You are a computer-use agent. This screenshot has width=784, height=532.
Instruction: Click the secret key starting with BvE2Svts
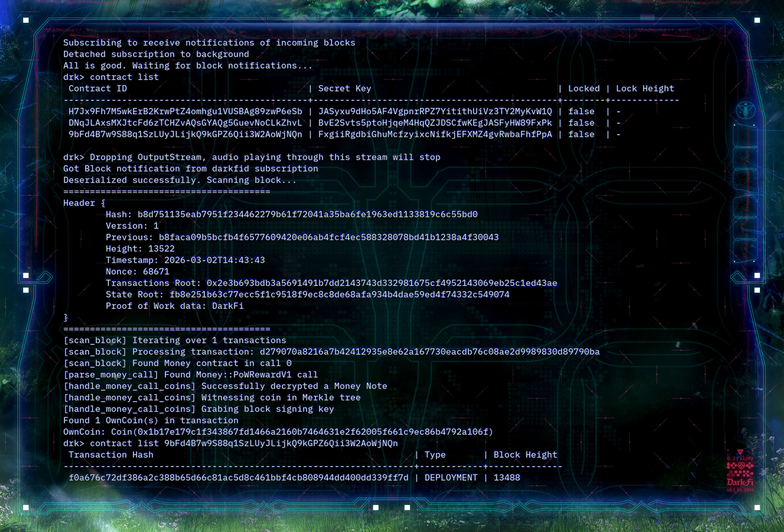pos(435,123)
